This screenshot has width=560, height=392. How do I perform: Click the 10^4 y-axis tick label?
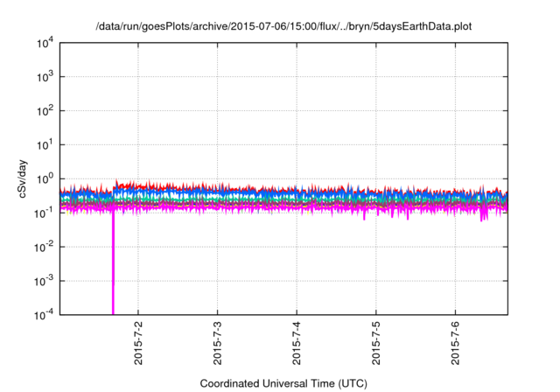pyautogui.click(x=45, y=43)
